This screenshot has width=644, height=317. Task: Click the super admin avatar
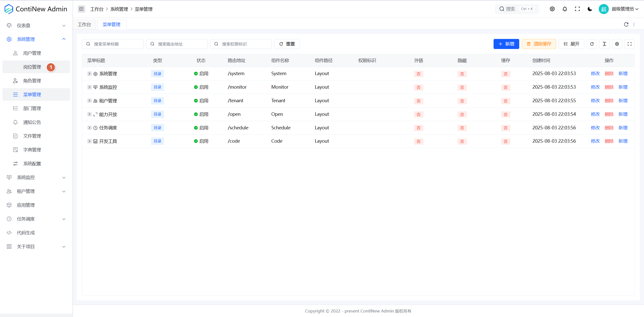[603, 9]
